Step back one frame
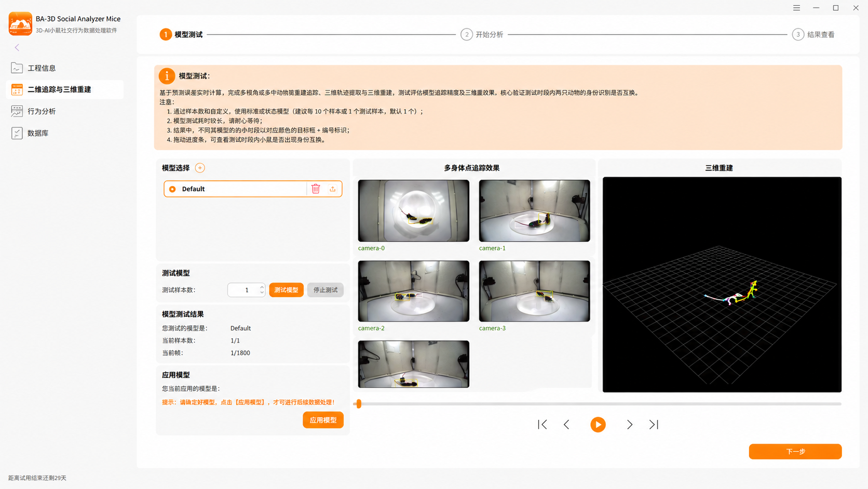Viewport: 868px width, 489px height. click(566, 425)
